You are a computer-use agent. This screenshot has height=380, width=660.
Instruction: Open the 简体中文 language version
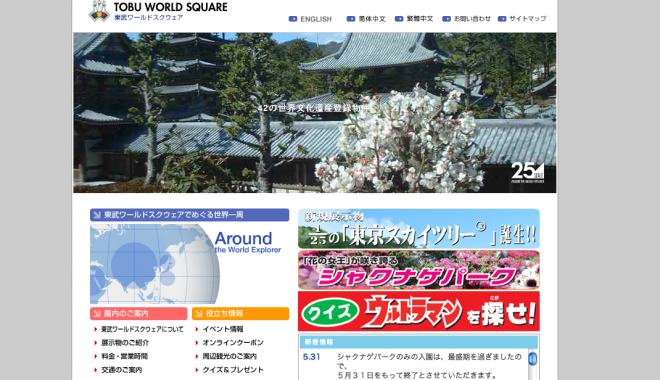pyautogui.click(x=372, y=19)
